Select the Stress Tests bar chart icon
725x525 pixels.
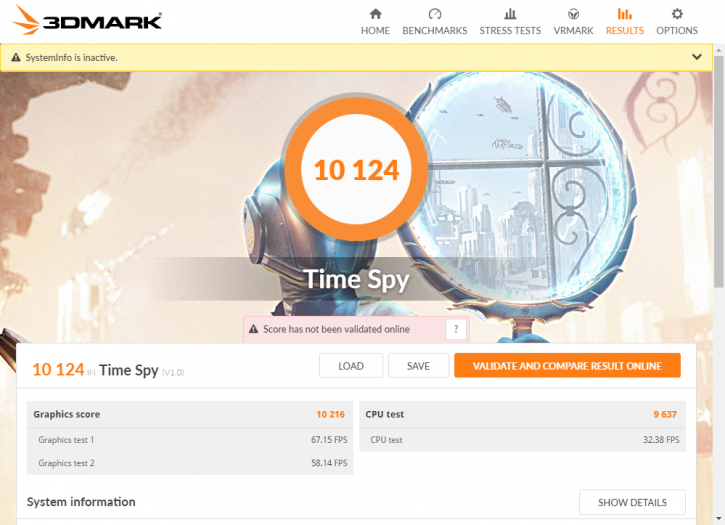(x=510, y=14)
